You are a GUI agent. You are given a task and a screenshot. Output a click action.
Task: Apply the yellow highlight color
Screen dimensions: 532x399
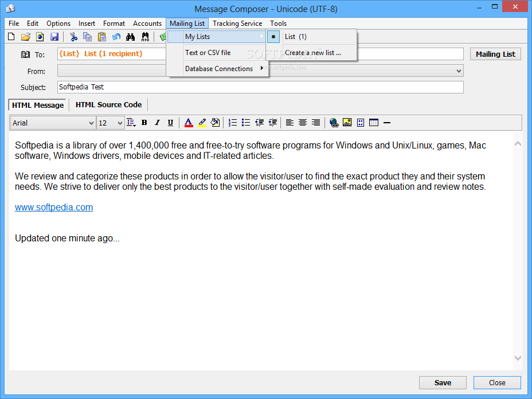click(x=202, y=123)
